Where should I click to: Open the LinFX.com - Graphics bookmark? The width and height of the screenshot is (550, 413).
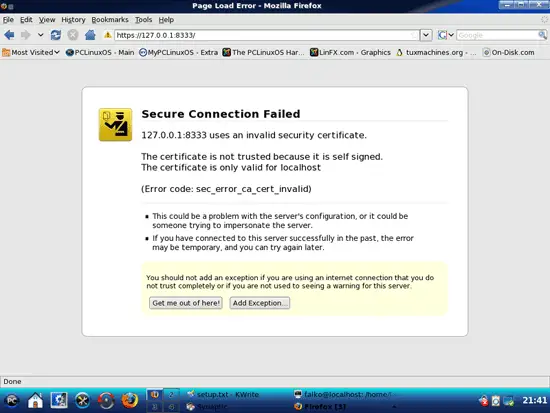coord(350,53)
